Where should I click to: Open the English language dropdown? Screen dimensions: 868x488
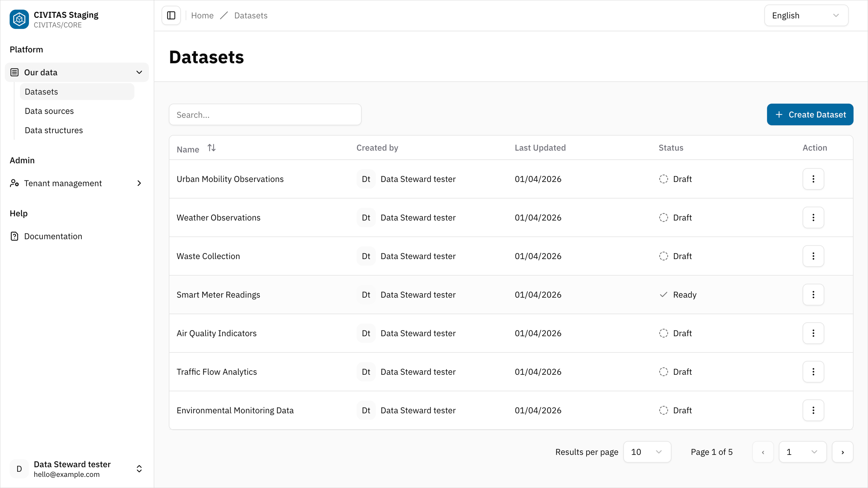point(806,15)
